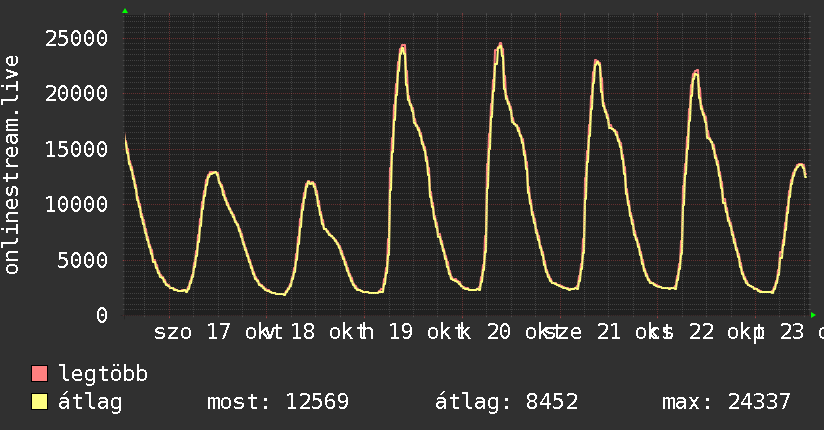Click the 21 date label on x-axis
The image size is (824, 430).
(609, 332)
